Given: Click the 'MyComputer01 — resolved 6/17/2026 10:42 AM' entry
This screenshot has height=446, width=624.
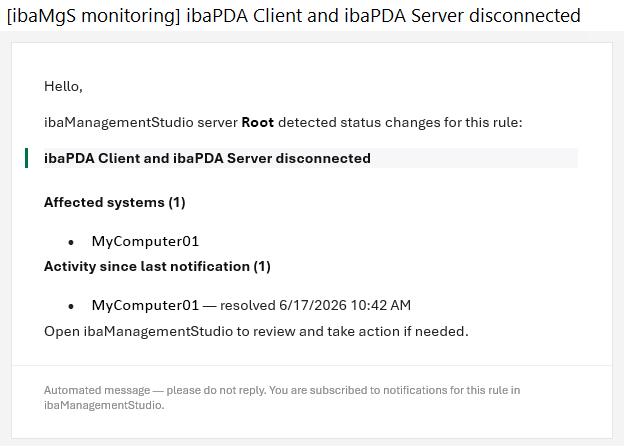Looking at the screenshot, I should coord(251,305).
